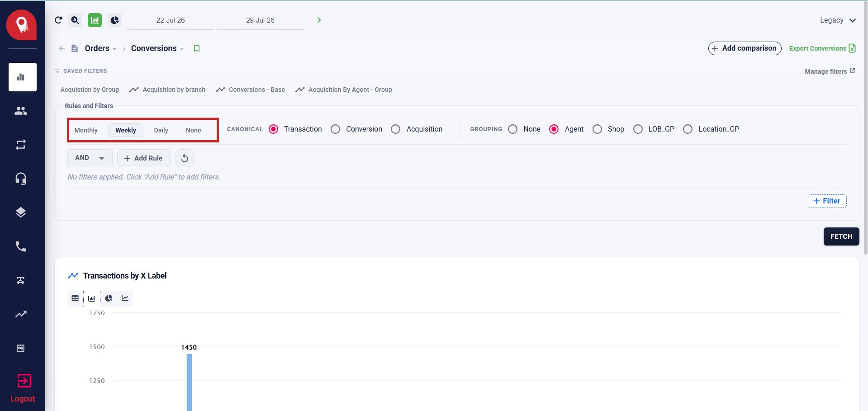The width and height of the screenshot is (868, 411).
Task: Select the green bar chart view icon
Action: point(95,20)
